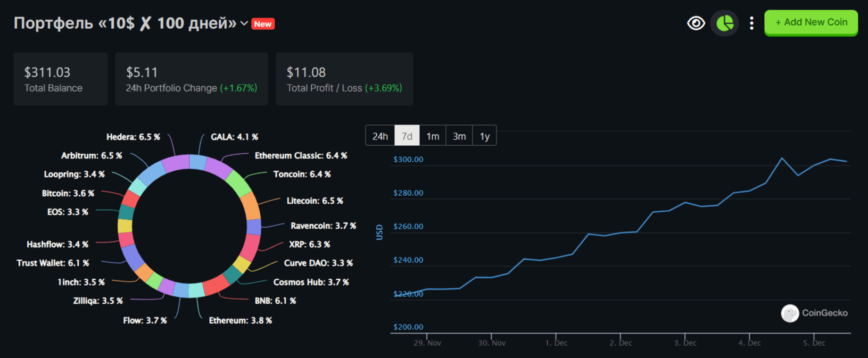Click the Litecoin: 6.5 % label
The width and height of the screenshot is (868, 358).
click(315, 201)
